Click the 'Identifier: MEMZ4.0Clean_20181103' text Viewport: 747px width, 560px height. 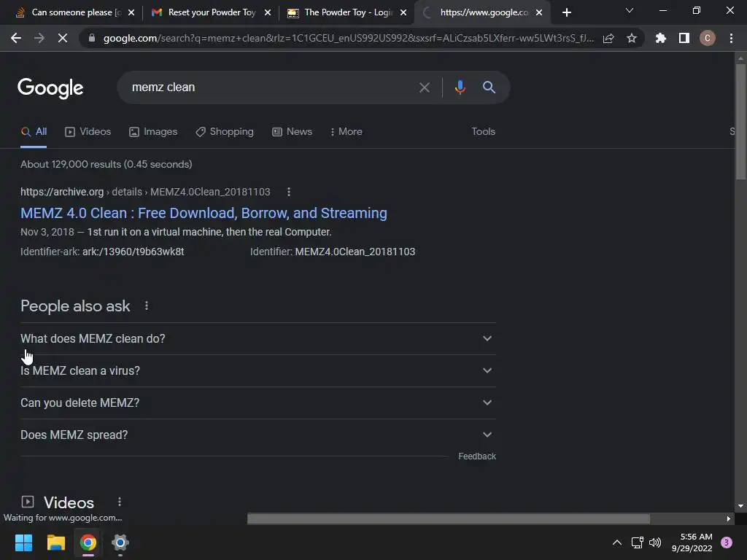[x=333, y=252]
